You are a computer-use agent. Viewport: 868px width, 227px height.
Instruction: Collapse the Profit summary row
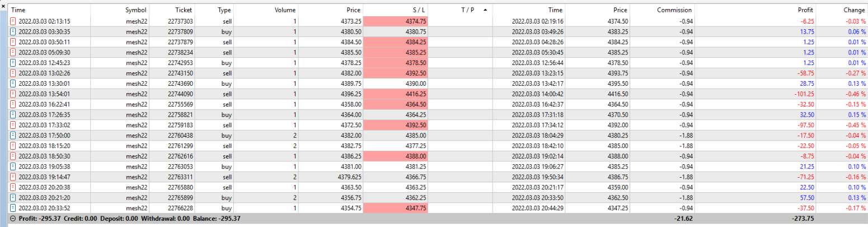click(13, 219)
